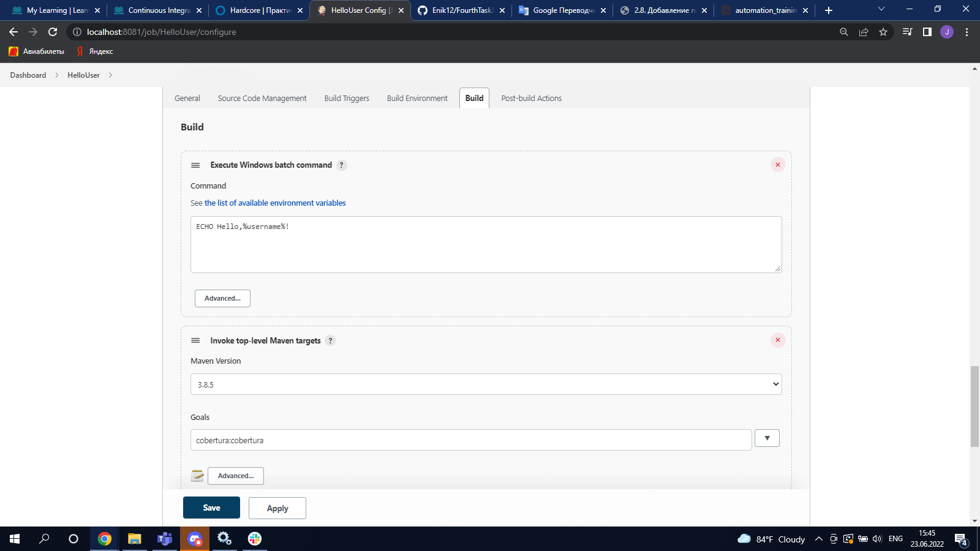The width and height of the screenshot is (980, 551).
Task: Open the volume control in the system tray
Action: 877,539
